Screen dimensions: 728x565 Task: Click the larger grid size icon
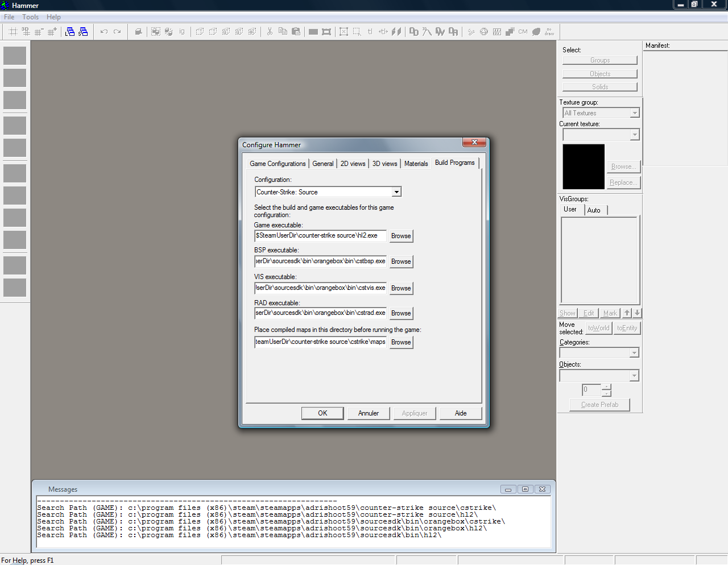tap(52, 32)
